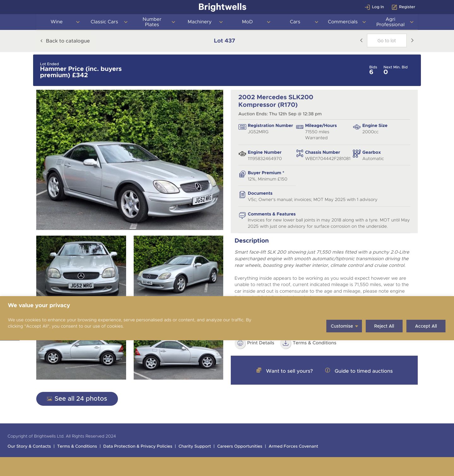Click the next lot arrow icon
This screenshot has width=454, height=476.
[412, 40]
